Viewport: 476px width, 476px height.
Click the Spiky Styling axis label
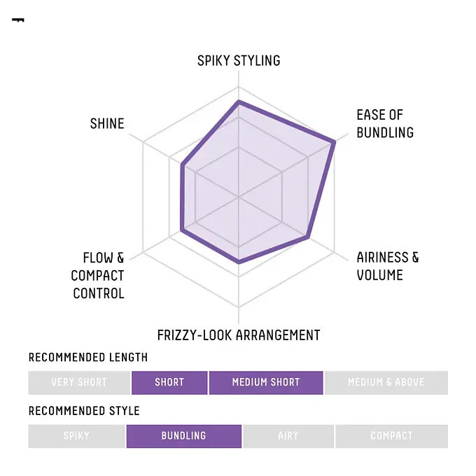[x=239, y=61]
